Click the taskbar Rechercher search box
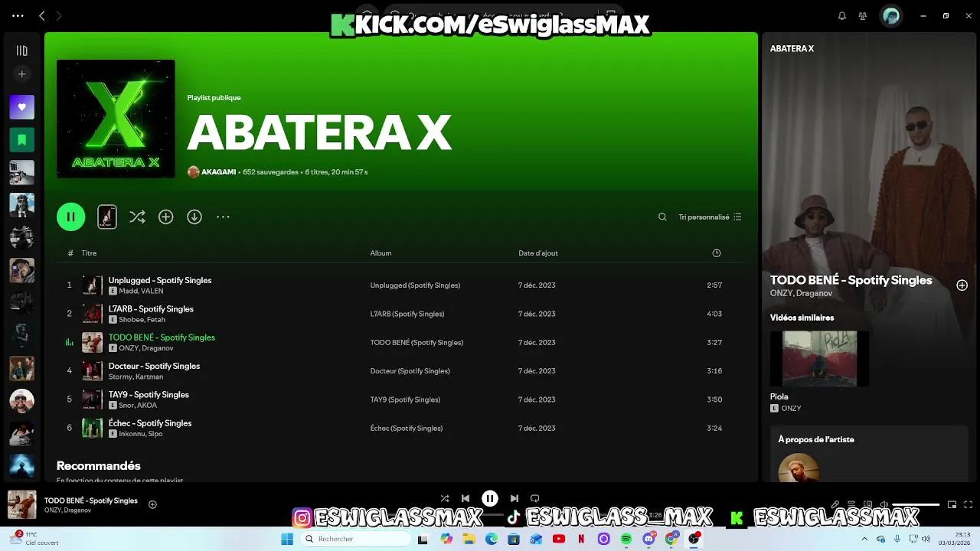Image resolution: width=980 pixels, height=551 pixels. click(355, 539)
